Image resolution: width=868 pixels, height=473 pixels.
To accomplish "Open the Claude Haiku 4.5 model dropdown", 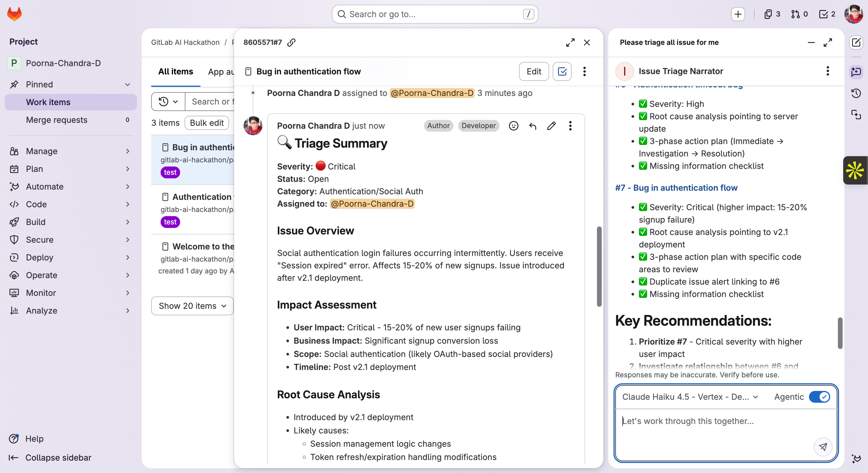I will click(x=689, y=397).
